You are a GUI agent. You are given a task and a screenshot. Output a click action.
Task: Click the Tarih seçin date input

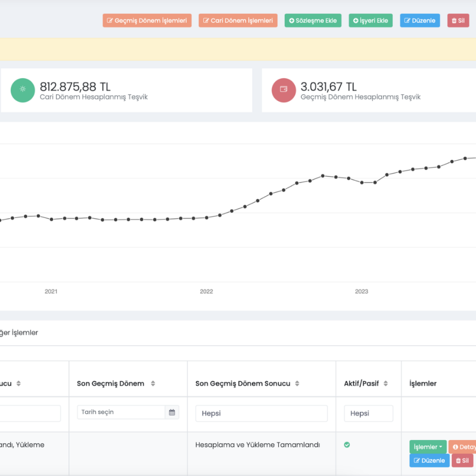(121, 413)
